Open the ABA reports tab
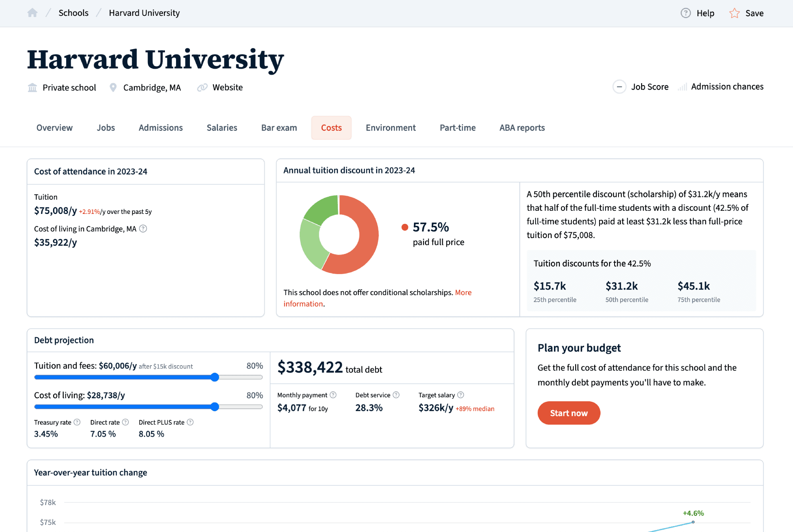This screenshot has height=532, width=793. tap(522, 128)
